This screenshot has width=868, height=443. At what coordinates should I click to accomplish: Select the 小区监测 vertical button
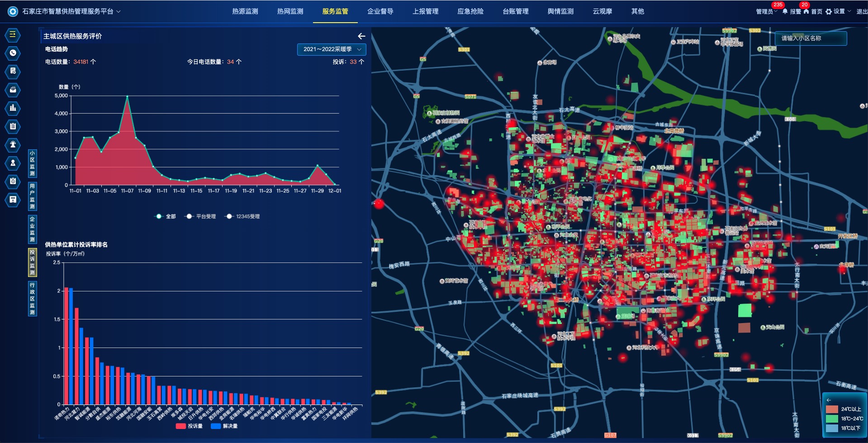(x=32, y=163)
